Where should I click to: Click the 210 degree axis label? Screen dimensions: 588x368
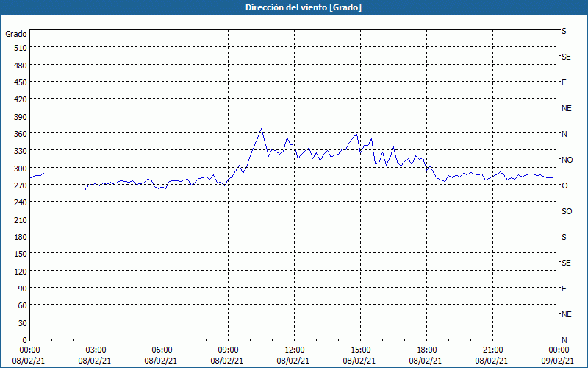[21, 219]
